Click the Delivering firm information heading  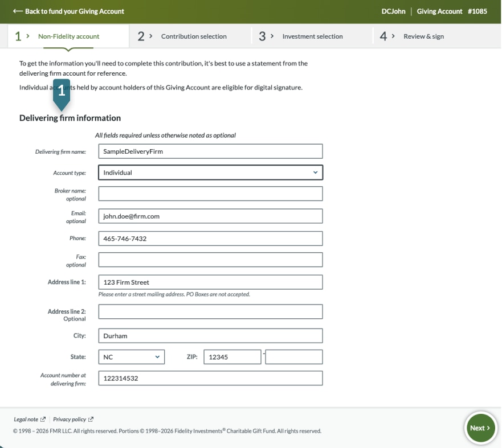tap(70, 118)
